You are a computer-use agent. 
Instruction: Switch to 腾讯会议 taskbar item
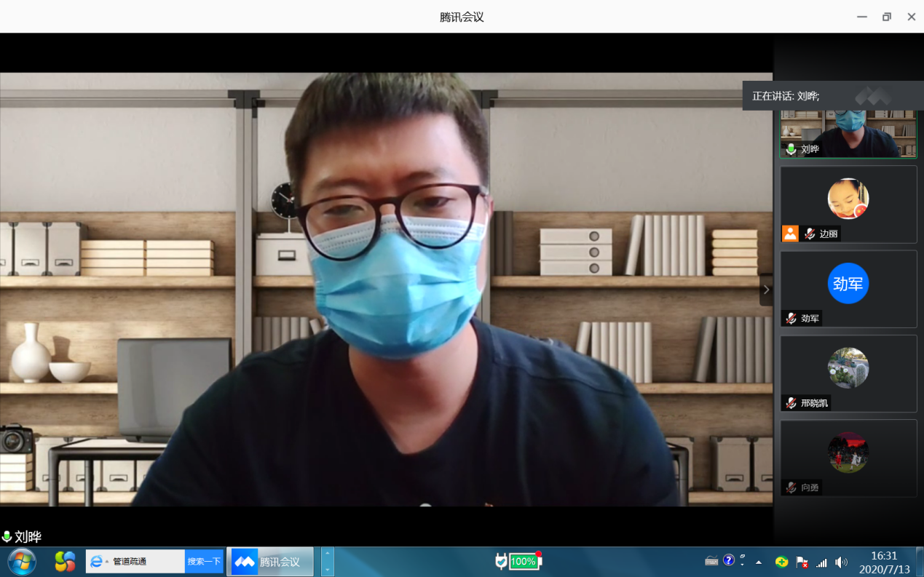(x=270, y=562)
